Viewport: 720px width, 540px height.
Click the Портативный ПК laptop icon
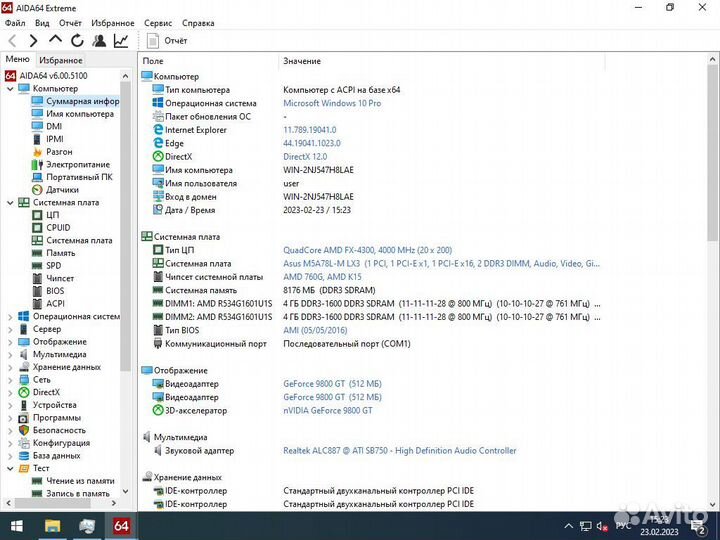click(38, 177)
